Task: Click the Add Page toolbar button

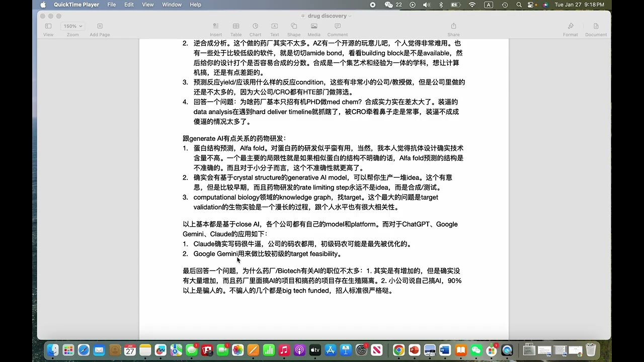Action: coord(100,30)
